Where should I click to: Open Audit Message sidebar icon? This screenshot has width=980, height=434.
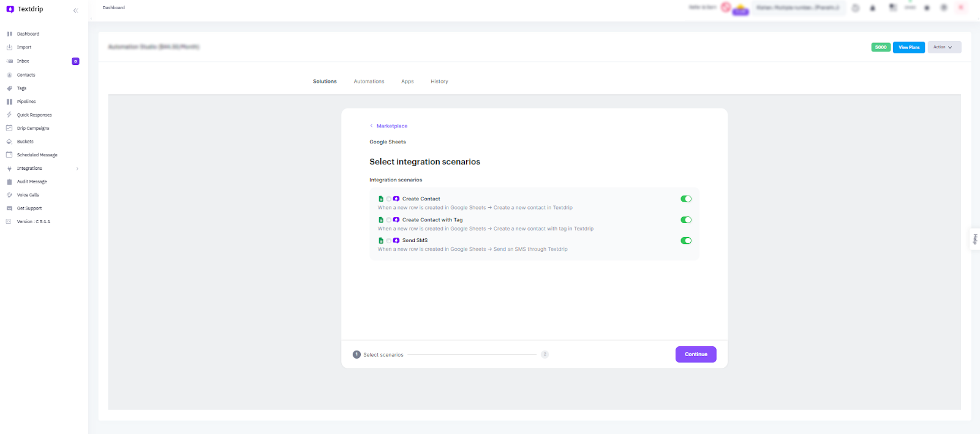9,181
